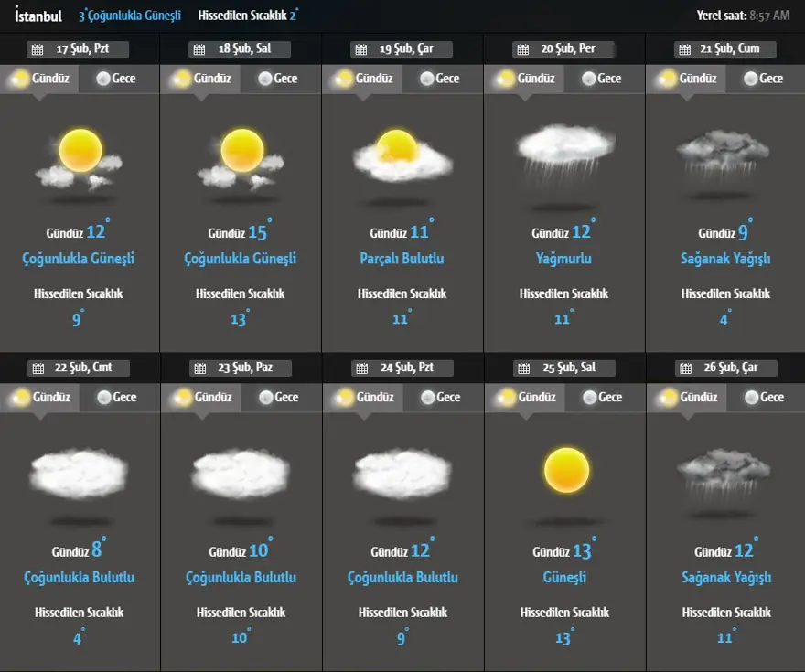The height and width of the screenshot is (672, 805).
Task: Click the partly cloudy icon for 19 Şub
Action: [402, 155]
